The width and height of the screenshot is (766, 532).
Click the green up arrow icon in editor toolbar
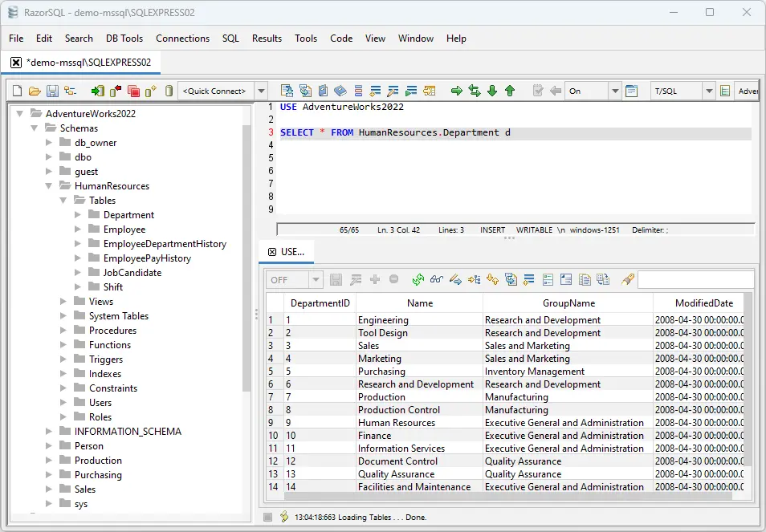pos(510,91)
